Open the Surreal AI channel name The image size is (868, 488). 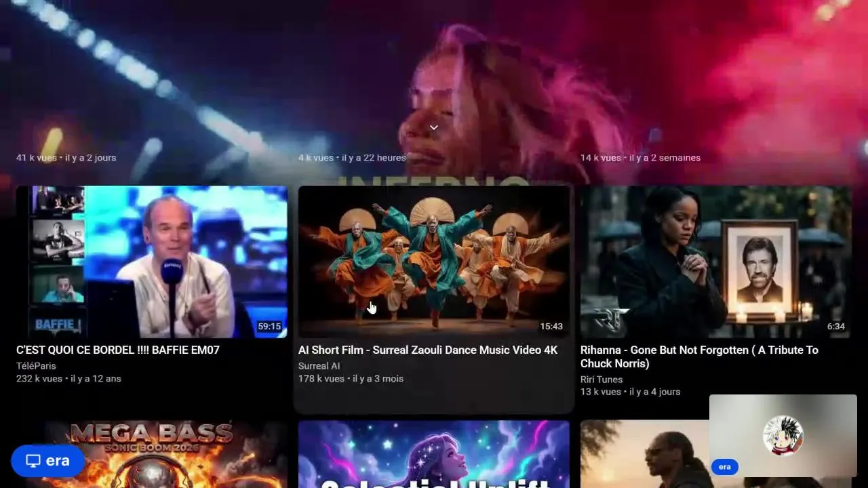coord(319,366)
